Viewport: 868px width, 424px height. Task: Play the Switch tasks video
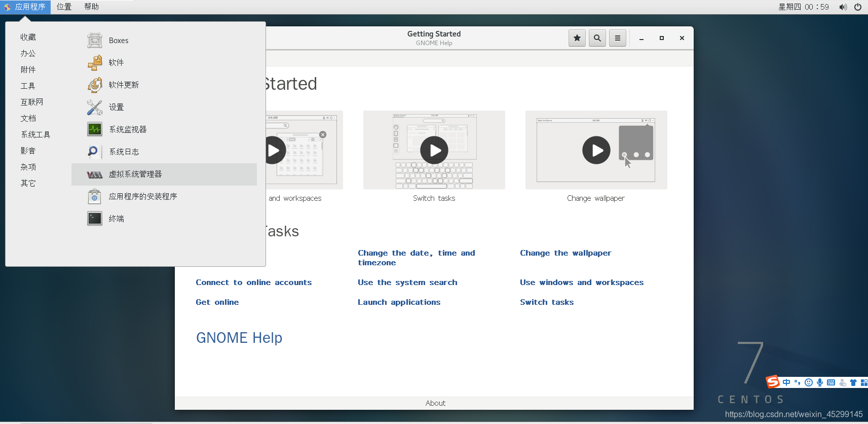click(434, 150)
